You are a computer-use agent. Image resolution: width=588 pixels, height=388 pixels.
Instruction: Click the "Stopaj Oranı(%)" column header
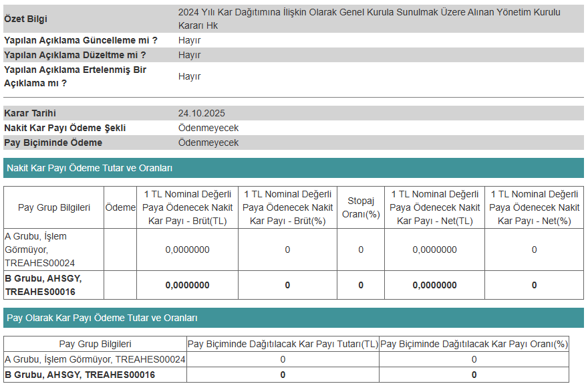pos(361,207)
